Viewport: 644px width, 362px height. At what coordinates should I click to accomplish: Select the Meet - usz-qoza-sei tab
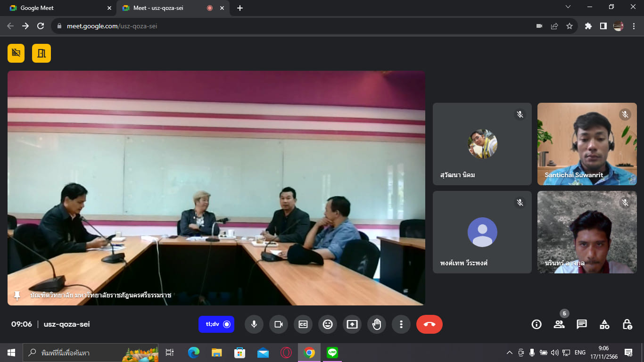pyautogui.click(x=165, y=8)
